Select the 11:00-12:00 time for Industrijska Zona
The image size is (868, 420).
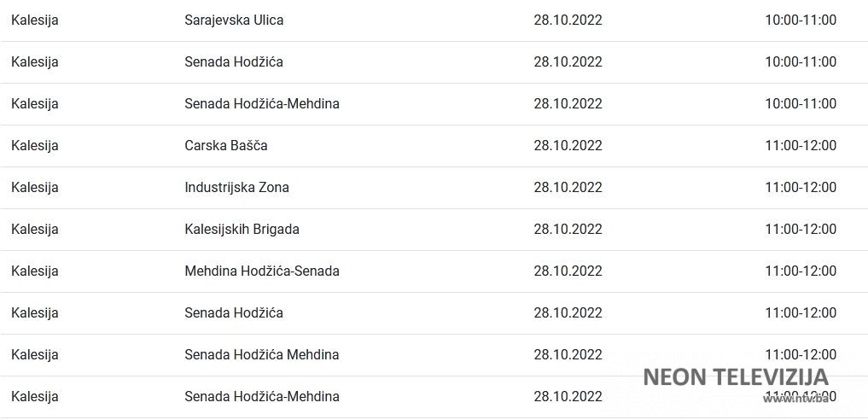[800, 187]
